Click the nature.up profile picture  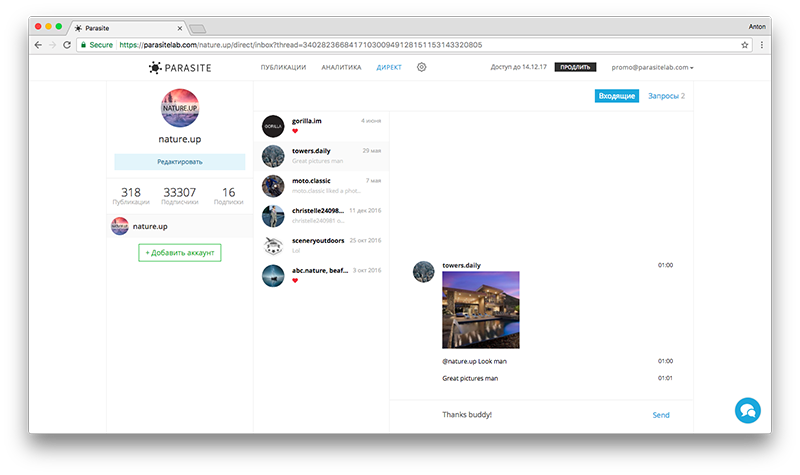(180, 109)
